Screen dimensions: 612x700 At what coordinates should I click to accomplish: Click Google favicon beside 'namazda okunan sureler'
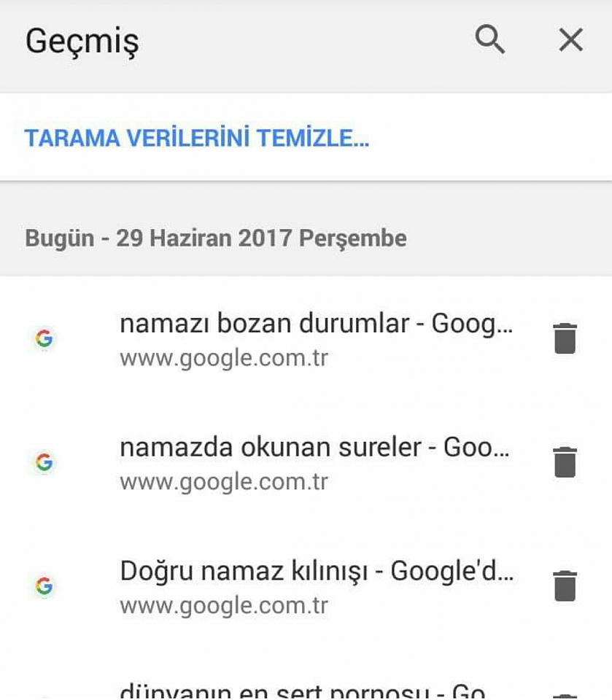[x=44, y=462]
